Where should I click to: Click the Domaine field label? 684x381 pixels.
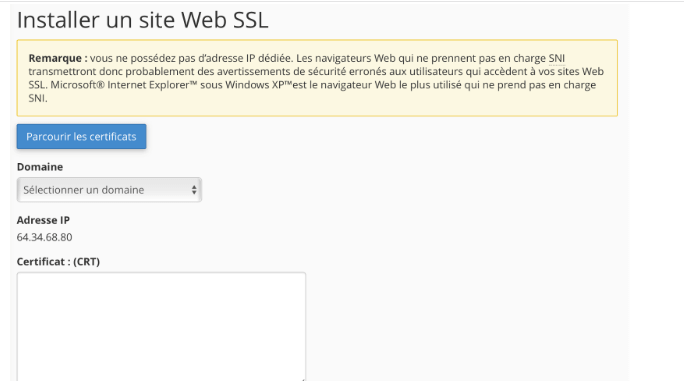pos(40,167)
